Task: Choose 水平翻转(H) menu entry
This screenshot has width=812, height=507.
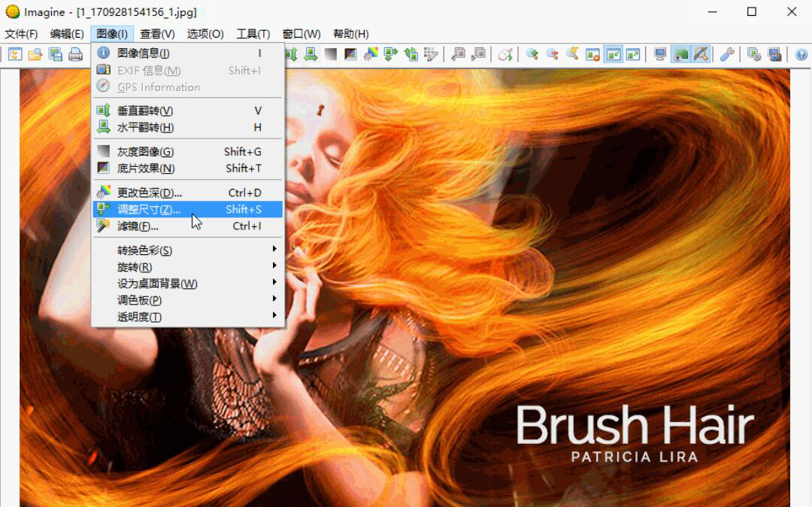Action: (x=187, y=127)
